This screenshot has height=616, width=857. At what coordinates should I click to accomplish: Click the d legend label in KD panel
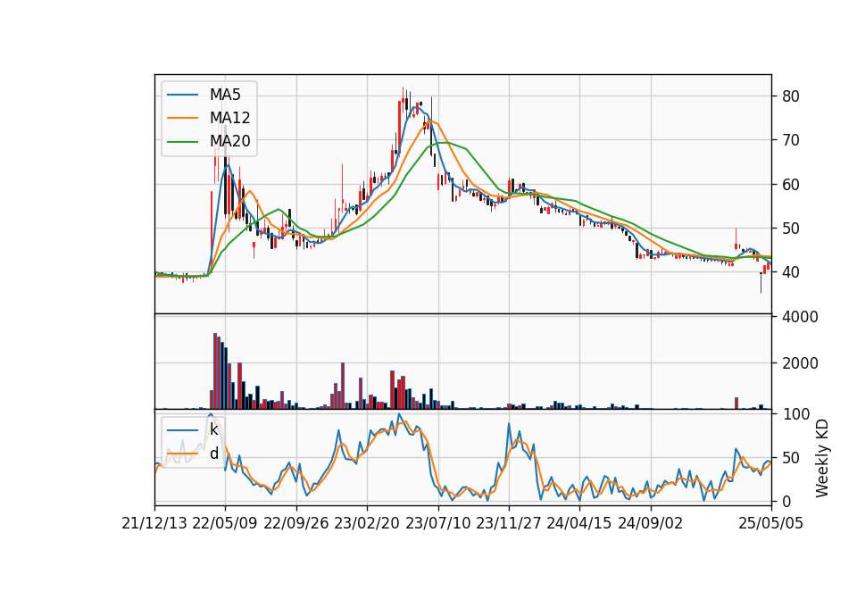[x=214, y=454]
